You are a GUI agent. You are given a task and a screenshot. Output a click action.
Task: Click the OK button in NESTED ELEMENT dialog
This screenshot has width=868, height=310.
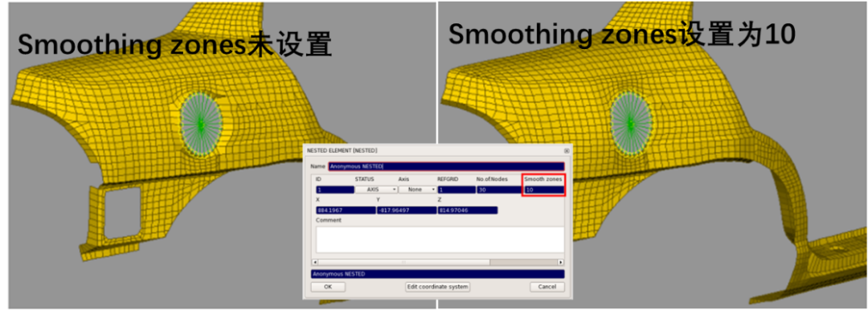coord(328,287)
